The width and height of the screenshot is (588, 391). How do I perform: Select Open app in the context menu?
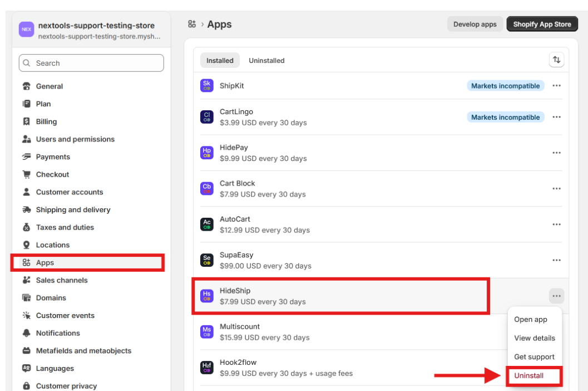pyautogui.click(x=531, y=320)
